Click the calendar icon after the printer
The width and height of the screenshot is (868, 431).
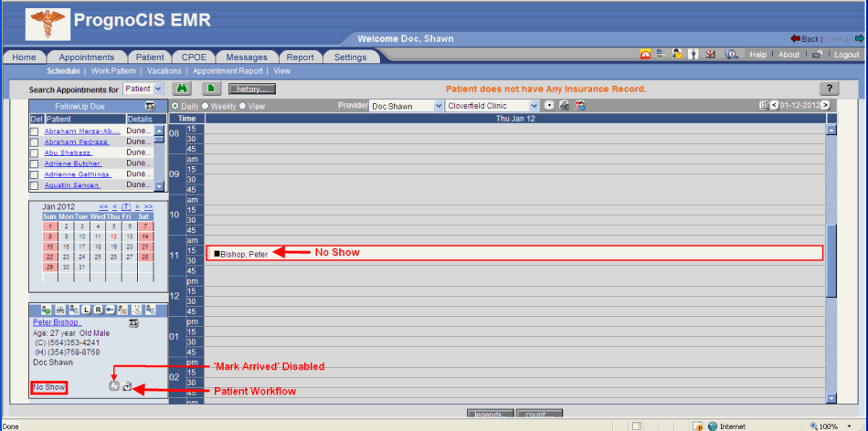(x=580, y=106)
